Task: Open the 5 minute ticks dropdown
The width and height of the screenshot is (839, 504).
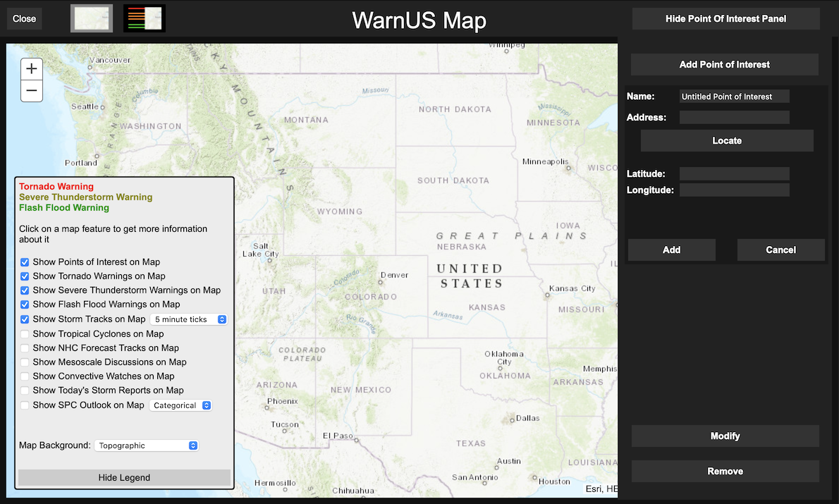Action: click(x=188, y=319)
